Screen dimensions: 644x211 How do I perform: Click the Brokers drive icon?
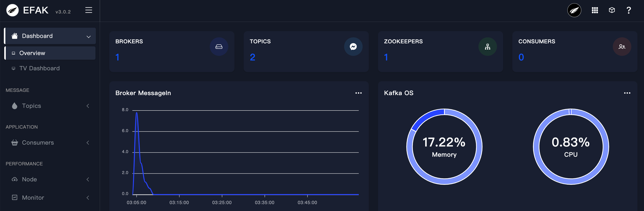(x=219, y=47)
